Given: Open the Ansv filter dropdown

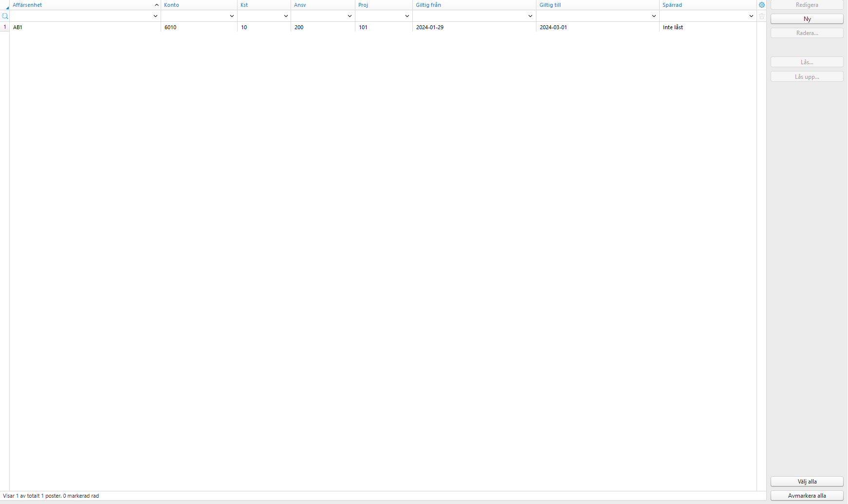Looking at the screenshot, I should pos(350,16).
